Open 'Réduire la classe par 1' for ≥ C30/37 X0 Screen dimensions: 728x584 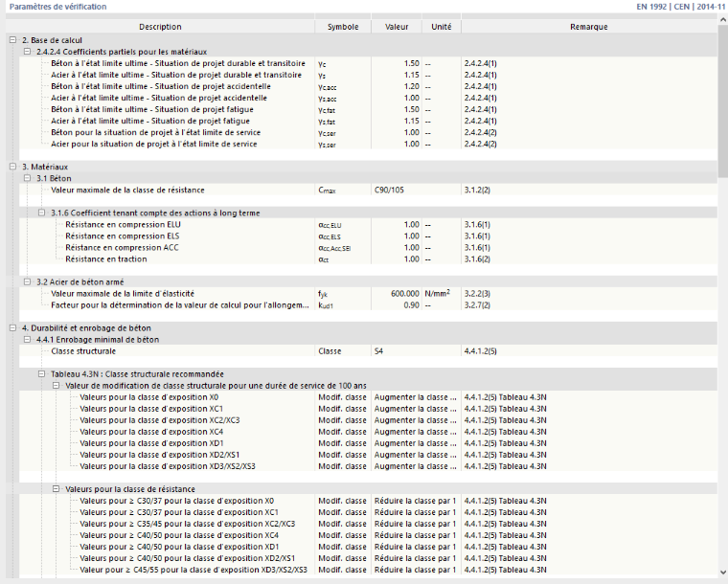[x=416, y=501]
